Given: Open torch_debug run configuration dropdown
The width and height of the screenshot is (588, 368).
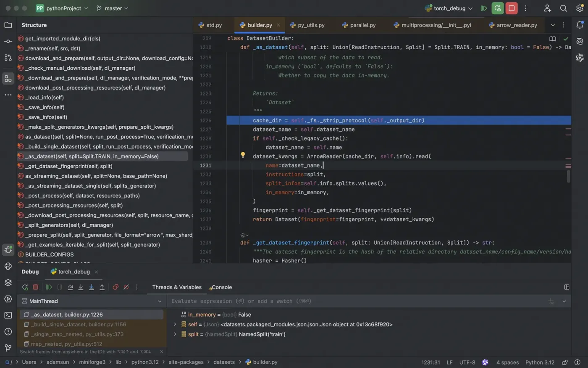Looking at the screenshot, I should [449, 8].
